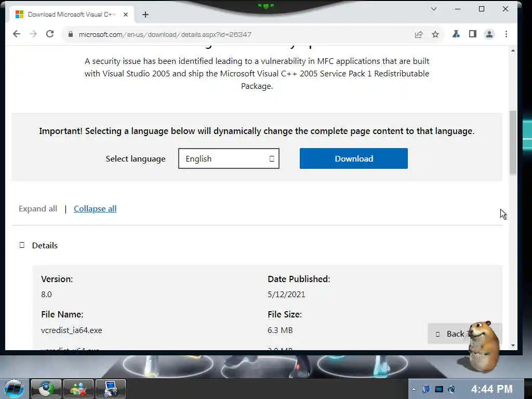Collapse the Details section
Viewport: 532px width, 399px height.
tap(38, 245)
